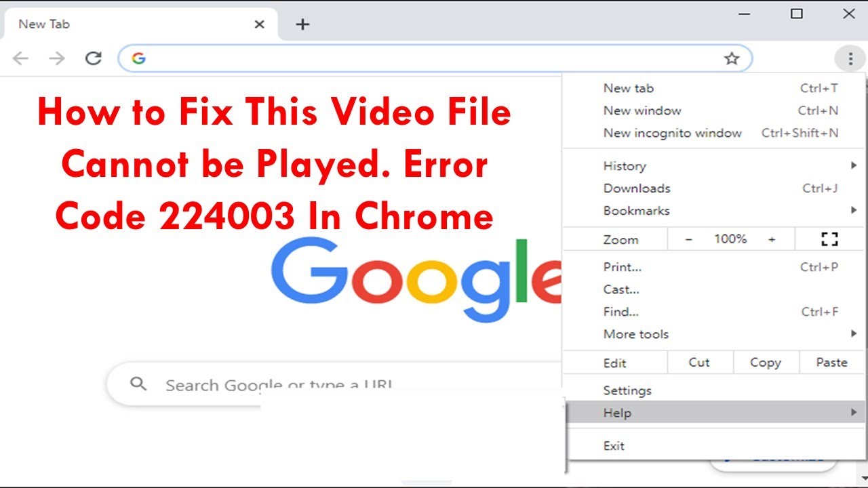Open Downloads from the menu
Screen dimensions: 868x488
tap(714, 188)
